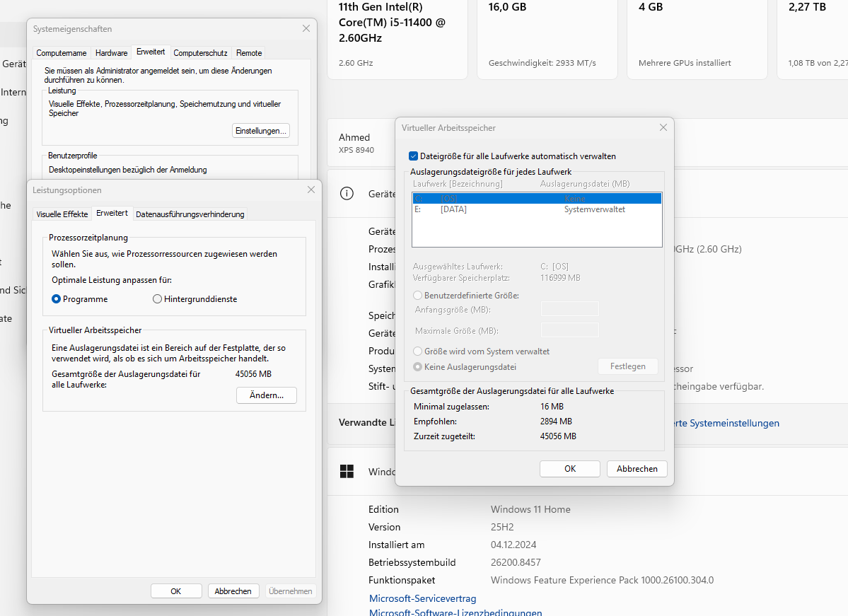Viewport: 848px width, 616px height.
Task: Click the Windows 11 Home edition value
Action: [530, 509]
